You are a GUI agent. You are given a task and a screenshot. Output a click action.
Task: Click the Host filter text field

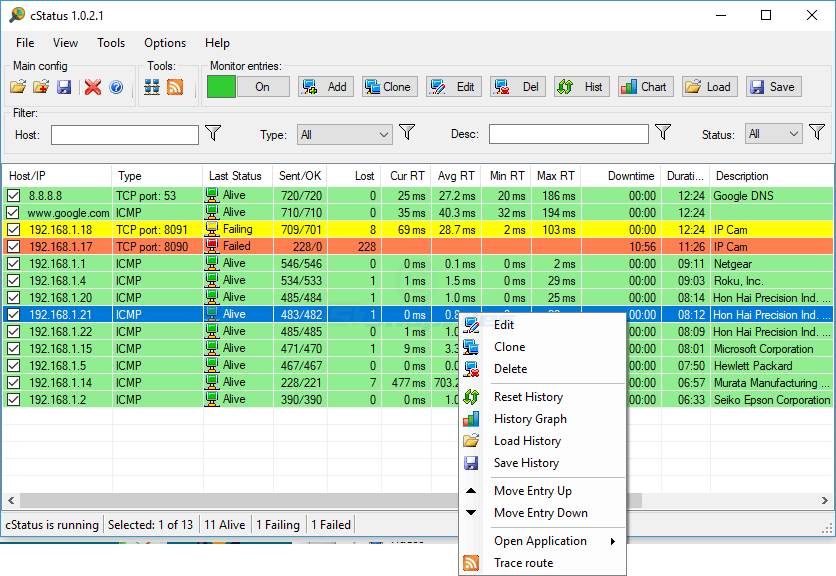[125, 134]
